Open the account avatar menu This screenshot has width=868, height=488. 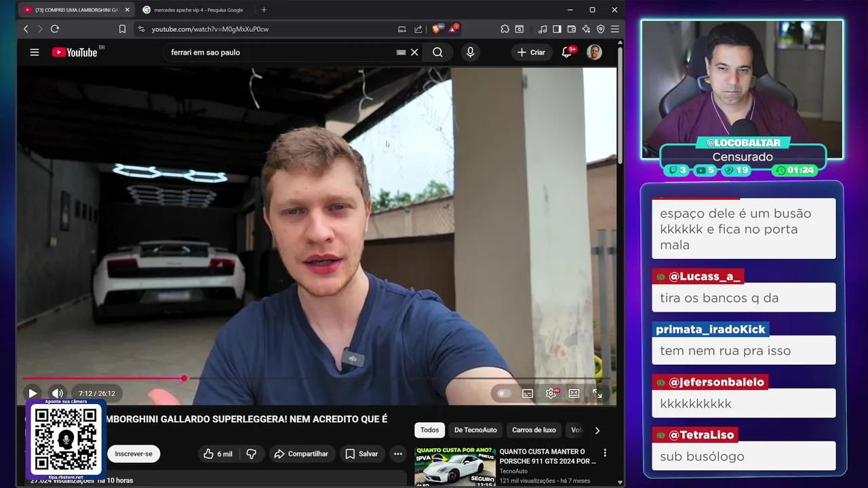594,52
